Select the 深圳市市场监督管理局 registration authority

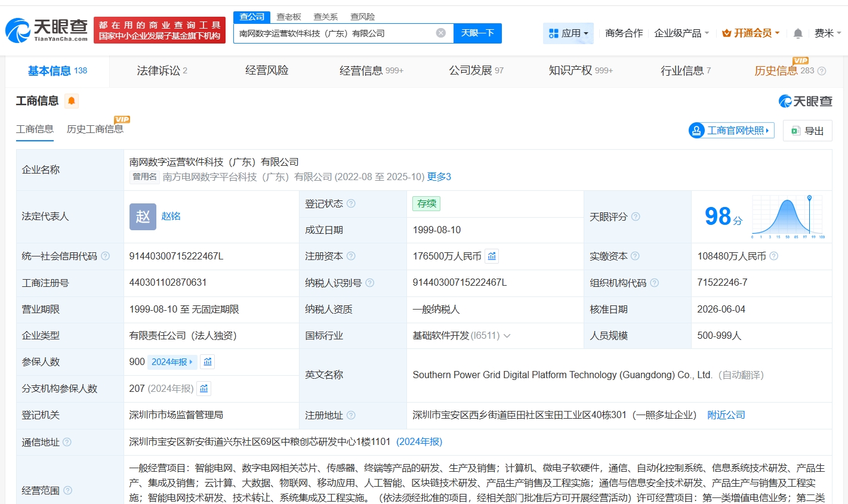176,415
